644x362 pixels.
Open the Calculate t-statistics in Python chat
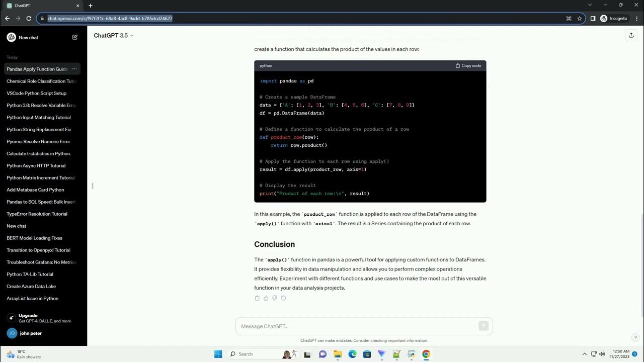coord(42,153)
